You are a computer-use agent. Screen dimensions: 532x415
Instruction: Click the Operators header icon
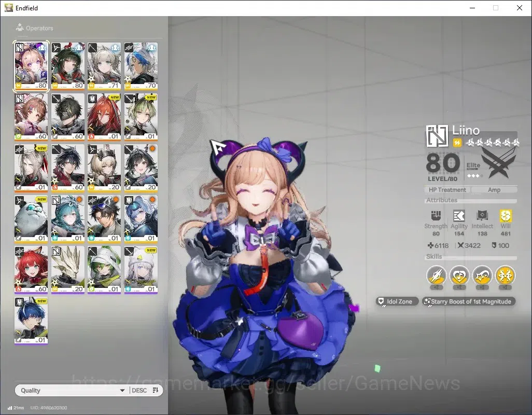coord(20,27)
